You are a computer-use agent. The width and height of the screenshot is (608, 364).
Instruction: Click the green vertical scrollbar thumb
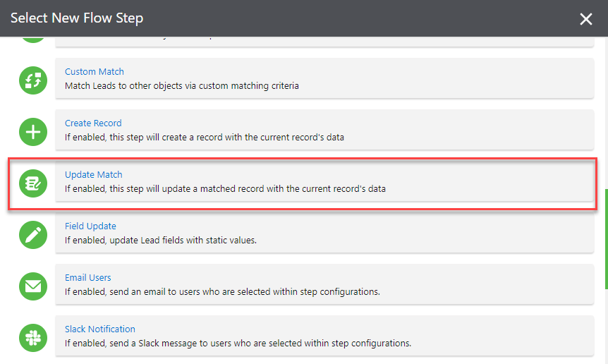[606, 238]
